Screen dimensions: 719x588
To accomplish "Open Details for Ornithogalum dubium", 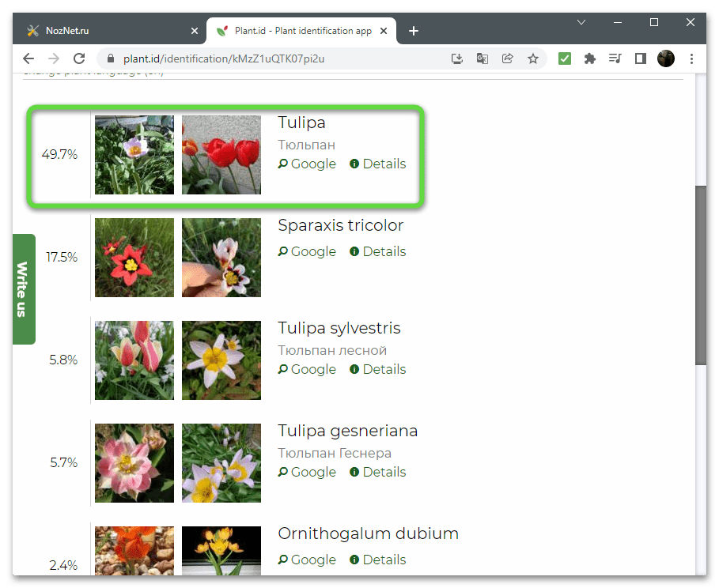I will [378, 560].
